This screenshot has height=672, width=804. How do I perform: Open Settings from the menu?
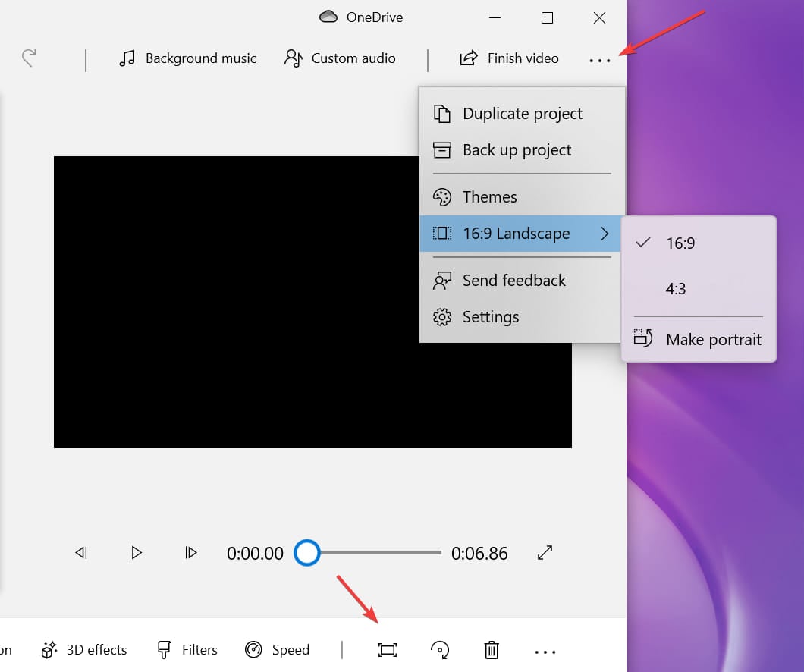522,317
